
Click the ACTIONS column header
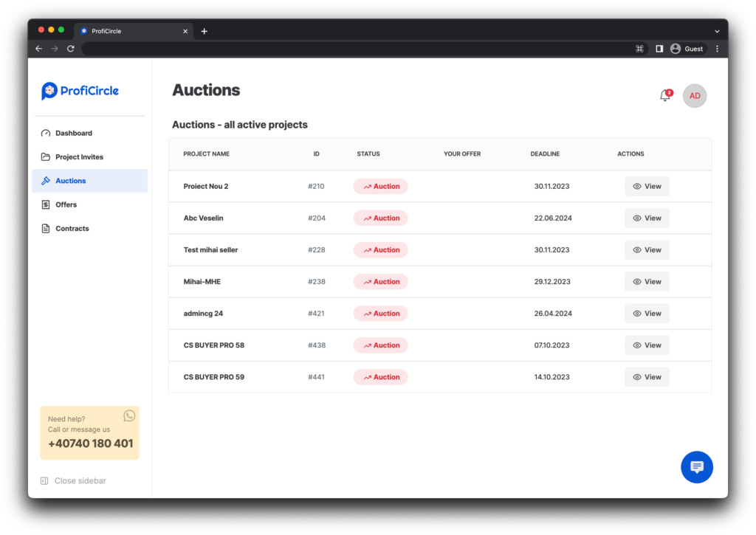[x=630, y=153]
